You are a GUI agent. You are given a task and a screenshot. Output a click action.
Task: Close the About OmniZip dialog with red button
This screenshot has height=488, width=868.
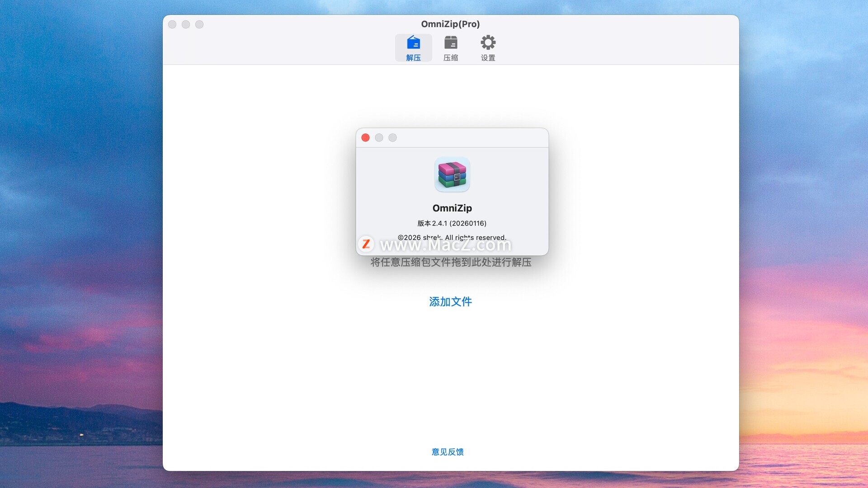pyautogui.click(x=365, y=138)
